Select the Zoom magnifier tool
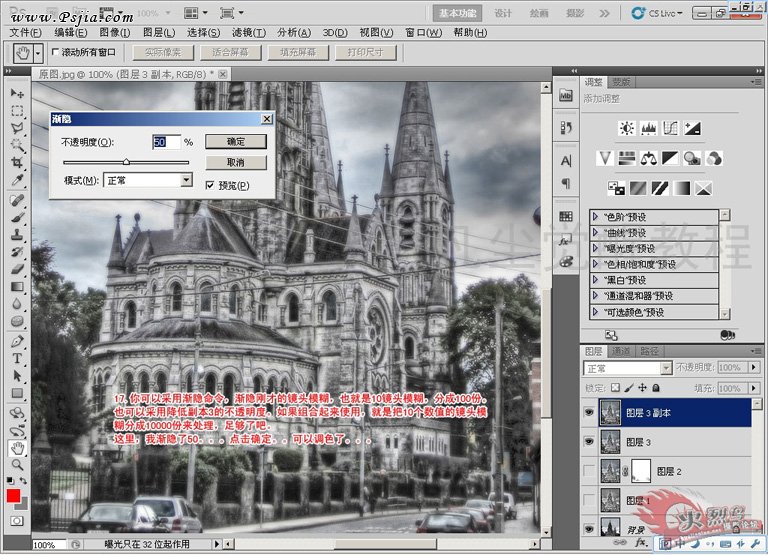Viewport: 768px width, 555px height. pyautogui.click(x=17, y=463)
